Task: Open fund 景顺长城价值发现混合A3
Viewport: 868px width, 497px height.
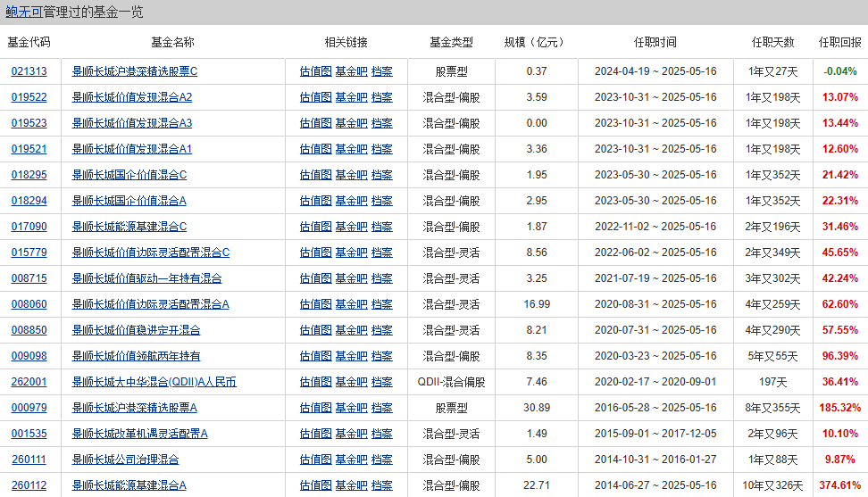Action: 132,123
